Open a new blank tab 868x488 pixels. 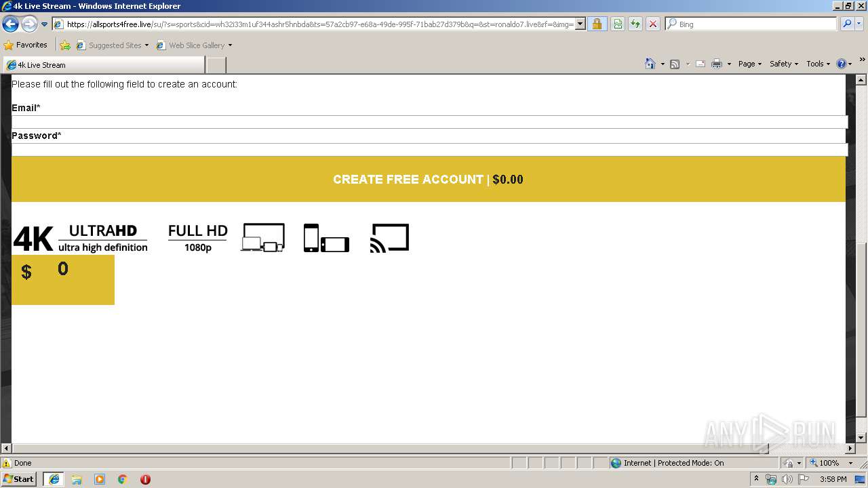click(x=216, y=65)
